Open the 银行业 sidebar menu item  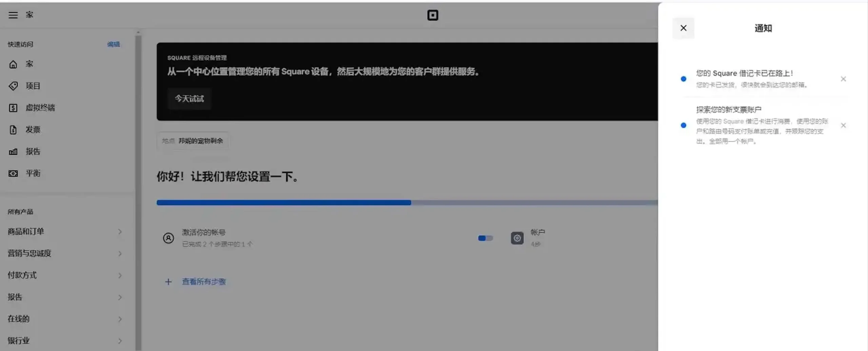pos(64,340)
